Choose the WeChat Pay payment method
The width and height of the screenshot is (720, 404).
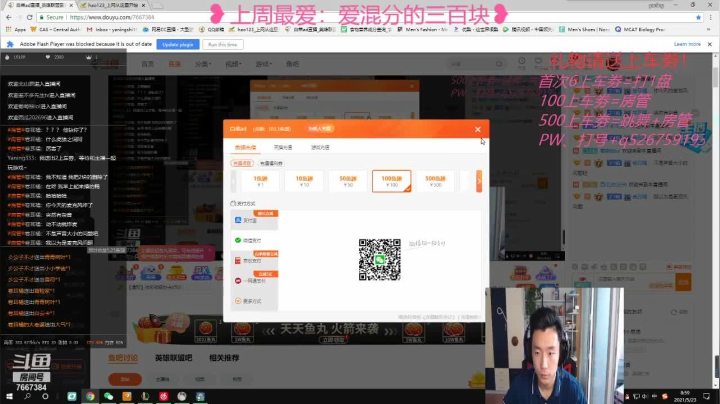[x=254, y=240]
